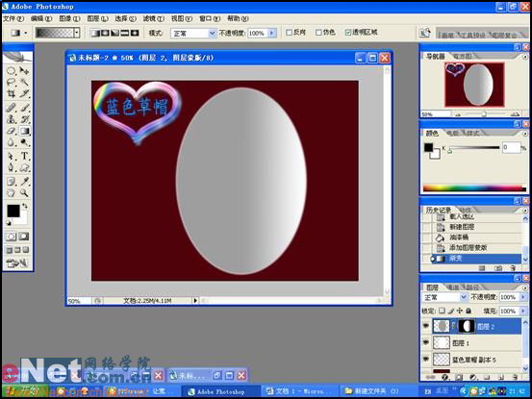This screenshot has height=399, width=532.
Task: Open the 滤镜 (Filter) menu
Action: (x=153, y=18)
